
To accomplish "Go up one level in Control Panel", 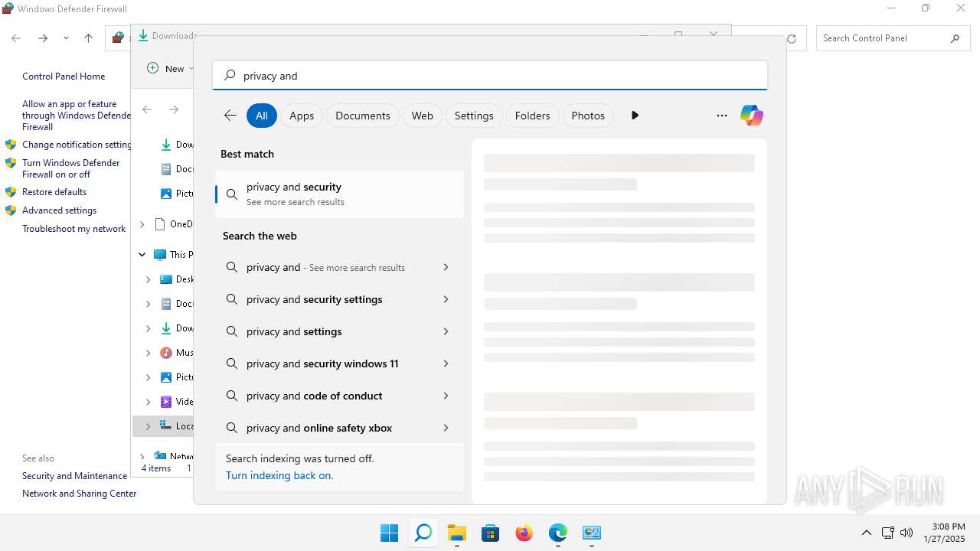I will [x=88, y=38].
